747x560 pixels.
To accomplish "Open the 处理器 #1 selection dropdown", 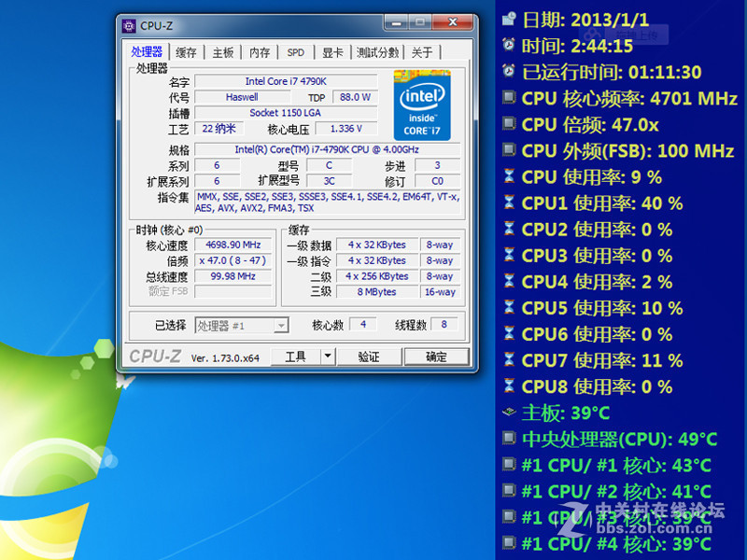I will [x=242, y=325].
